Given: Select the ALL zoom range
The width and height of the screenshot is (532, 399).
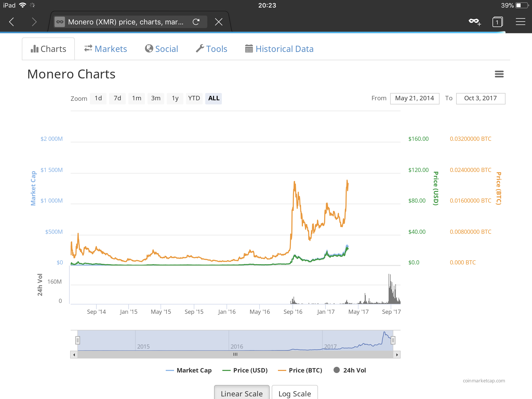Looking at the screenshot, I should 214,98.
